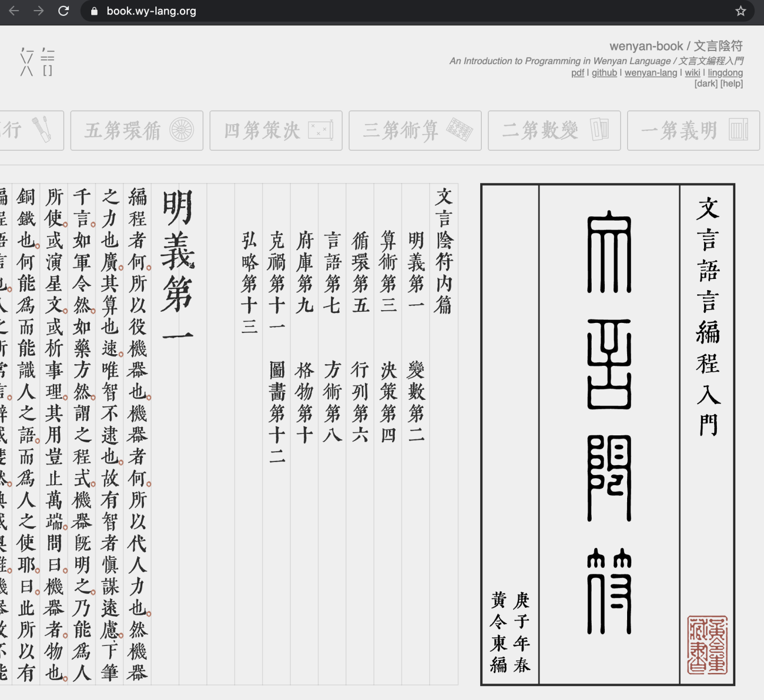Go to 決策第四 in the table of contents
The height and width of the screenshot is (700, 764).
[x=388, y=402]
